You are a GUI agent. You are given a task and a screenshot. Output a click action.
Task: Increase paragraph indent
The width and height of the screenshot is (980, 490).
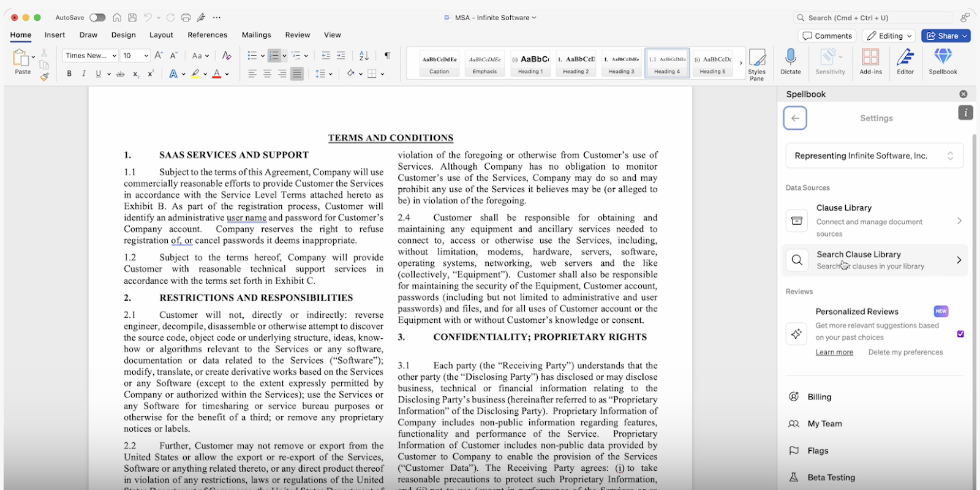point(341,55)
